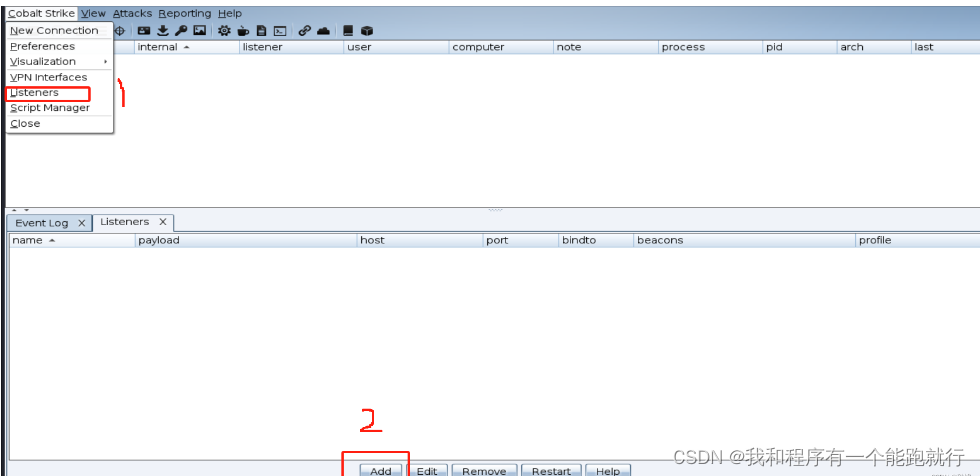Sort sessions by process column
The image size is (980, 476).
(x=711, y=47)
